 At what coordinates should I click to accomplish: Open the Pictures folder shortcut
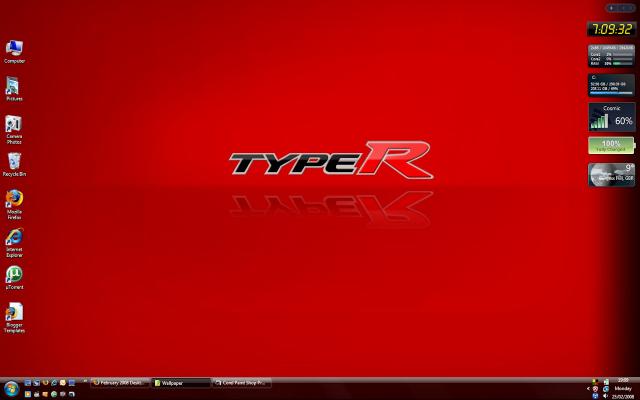pyautogui.click(x=14, y=89)
